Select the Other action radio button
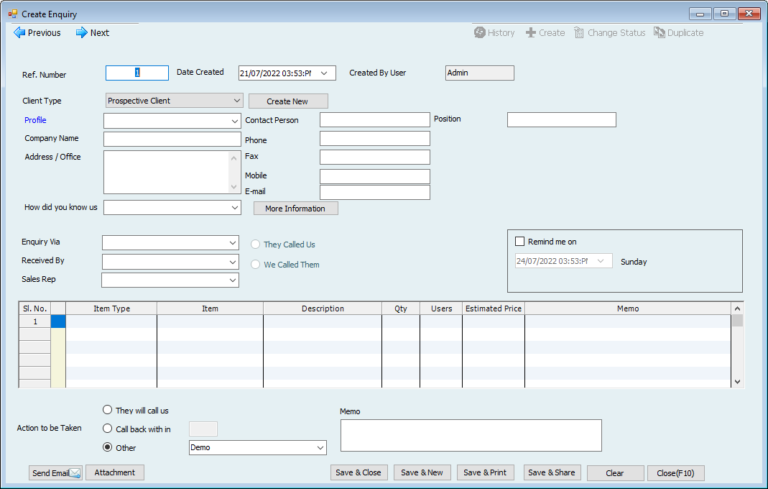The height and width of the screenshot is (489, 768). tap(107, 447)
